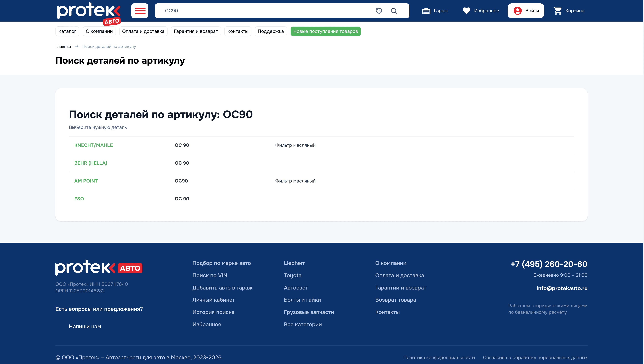This screenshot has height=364, width=644.
Task: Open footer link Liebherr
Action: coord(294,263)
